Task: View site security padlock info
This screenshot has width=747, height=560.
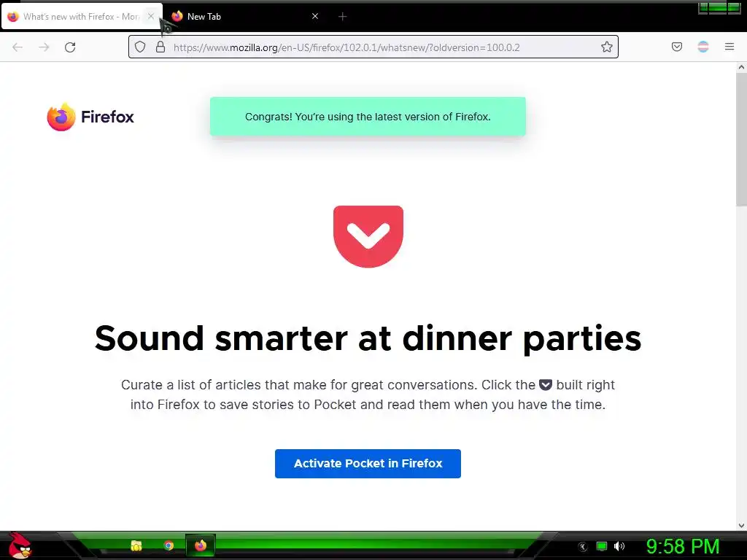Action: [160, 47]
